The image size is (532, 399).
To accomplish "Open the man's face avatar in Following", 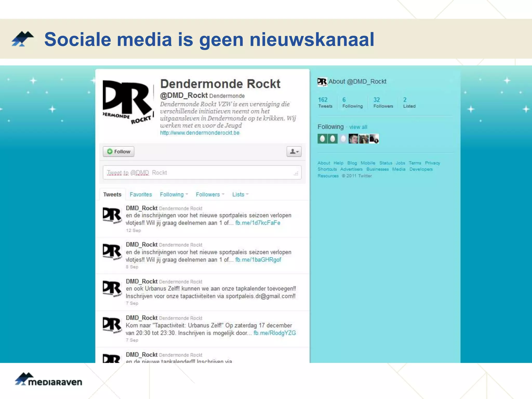I will (x=353, y=139).
